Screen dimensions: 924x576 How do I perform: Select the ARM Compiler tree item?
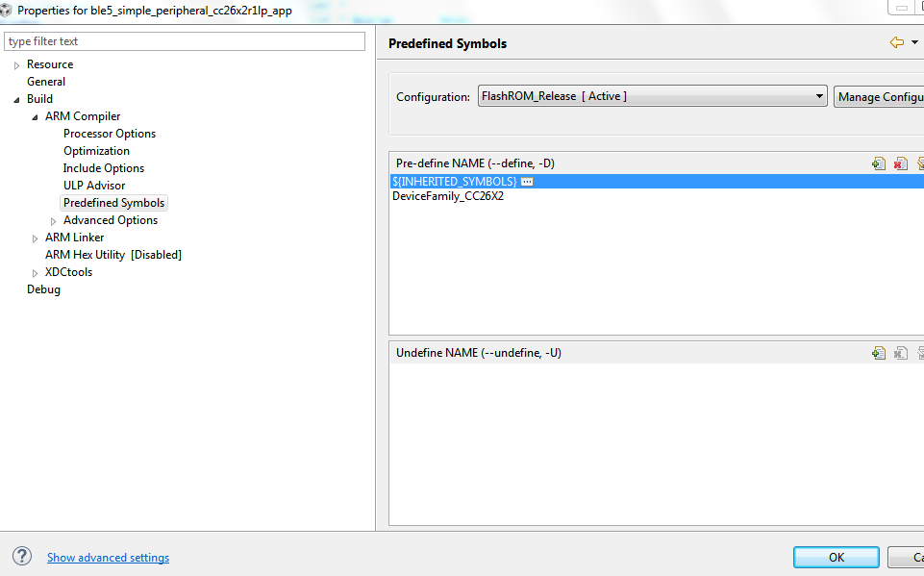(83, 116)
